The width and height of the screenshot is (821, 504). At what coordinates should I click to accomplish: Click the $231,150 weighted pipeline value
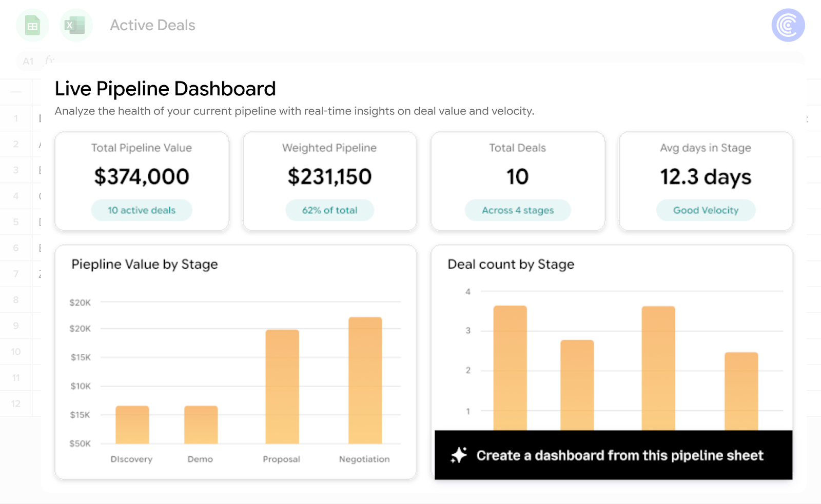(x=329, y=177)
